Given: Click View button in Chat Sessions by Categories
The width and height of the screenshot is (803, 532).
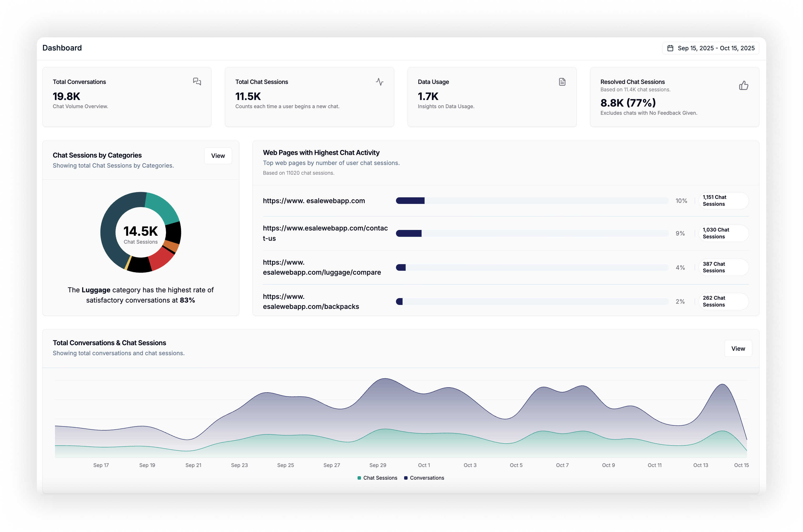Looking at the screenshot, I should [x=218, y=156].
